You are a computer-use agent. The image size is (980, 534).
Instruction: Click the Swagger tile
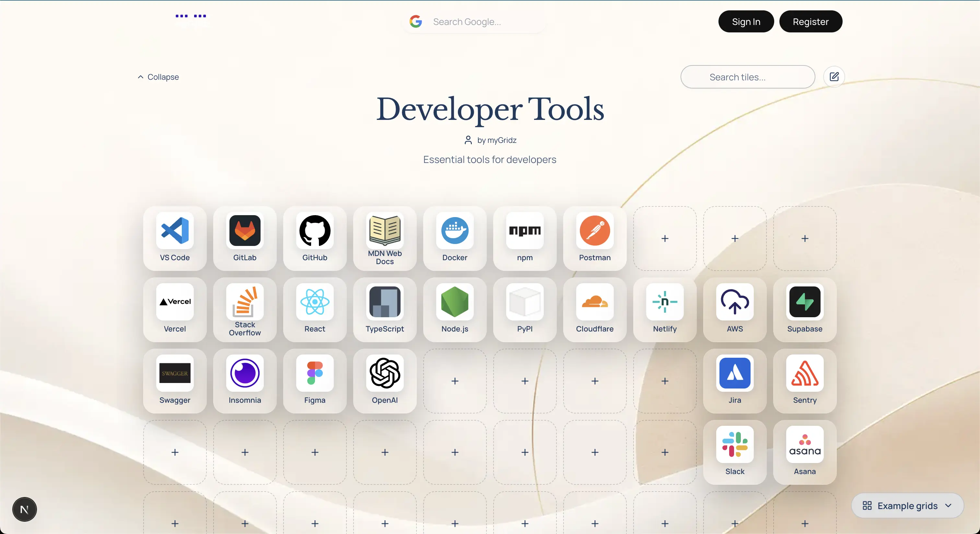(175, 381)
